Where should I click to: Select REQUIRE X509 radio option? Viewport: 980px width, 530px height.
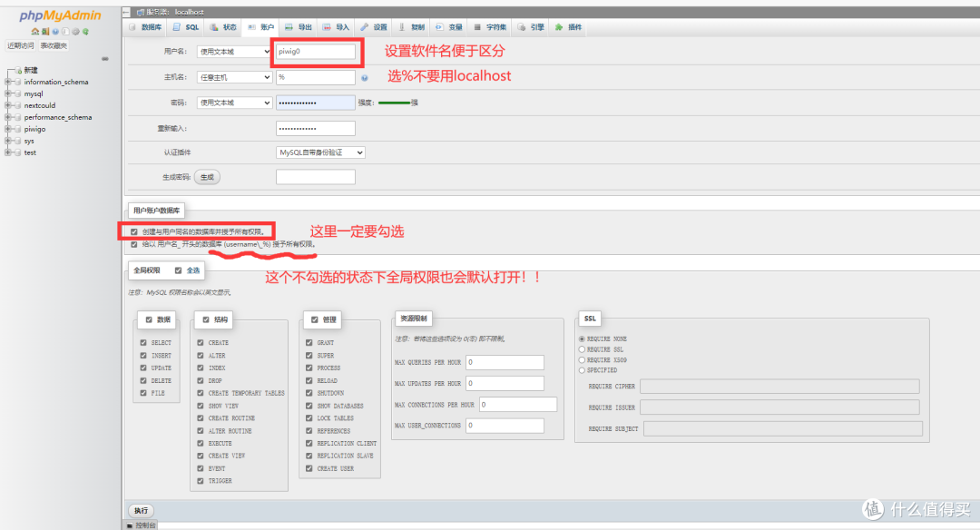[x=582, y=360]
